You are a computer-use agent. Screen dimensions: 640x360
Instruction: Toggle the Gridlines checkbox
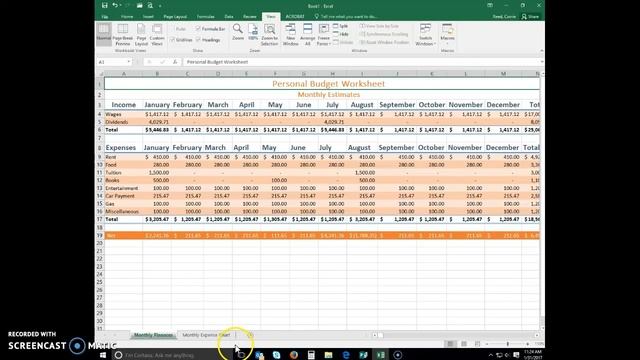click(x=181, y=40)
